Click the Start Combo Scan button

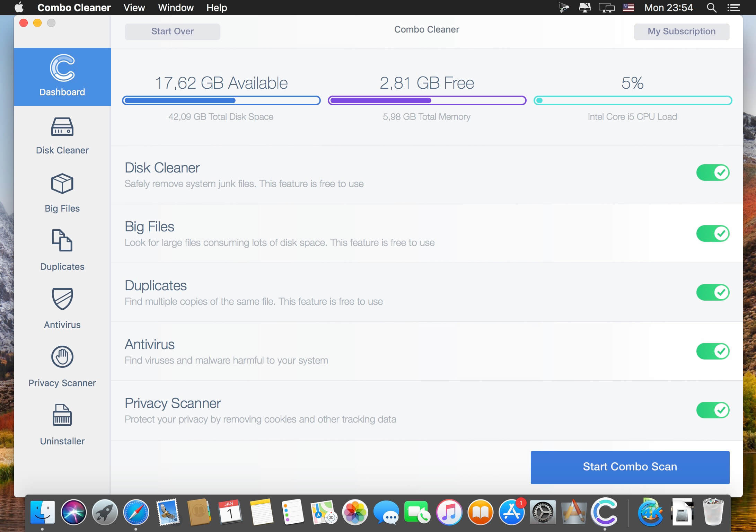click(630, 466)
